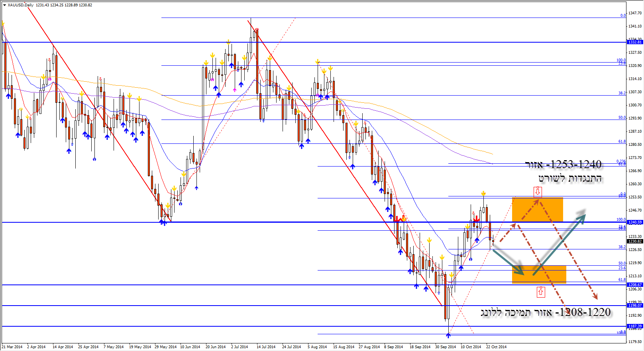Select the teal arrow pointing up to the right
This screenshot has height=351, width=644.
point(560,243)
